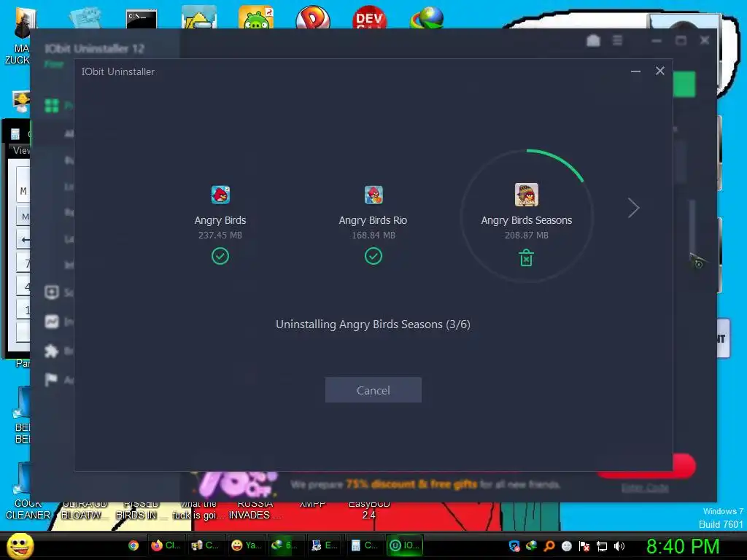Click the trash icon under Angry Birds Seasons
Screen dimensions: 747x560
(527, 257)
